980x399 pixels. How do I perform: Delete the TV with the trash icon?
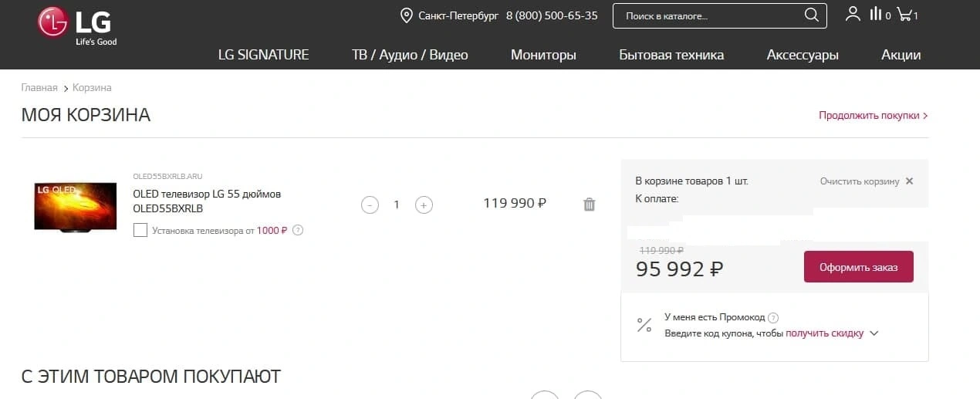tap(590, 205)
